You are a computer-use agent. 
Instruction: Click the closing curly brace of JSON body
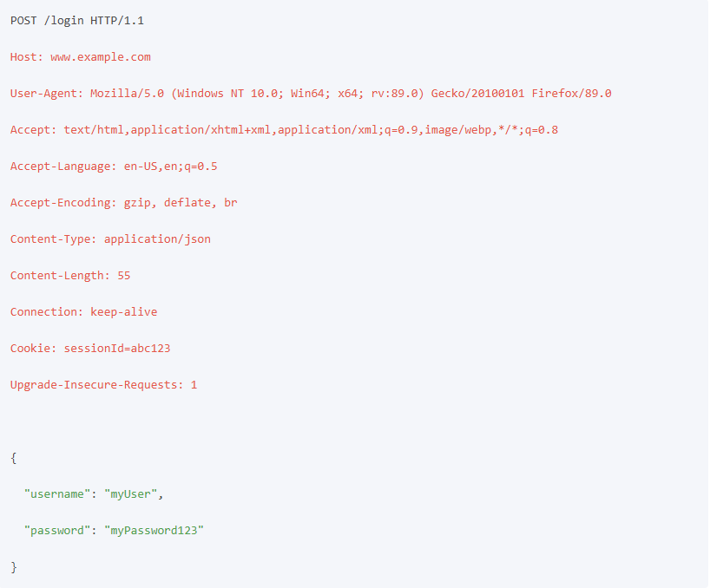point(14,567)
